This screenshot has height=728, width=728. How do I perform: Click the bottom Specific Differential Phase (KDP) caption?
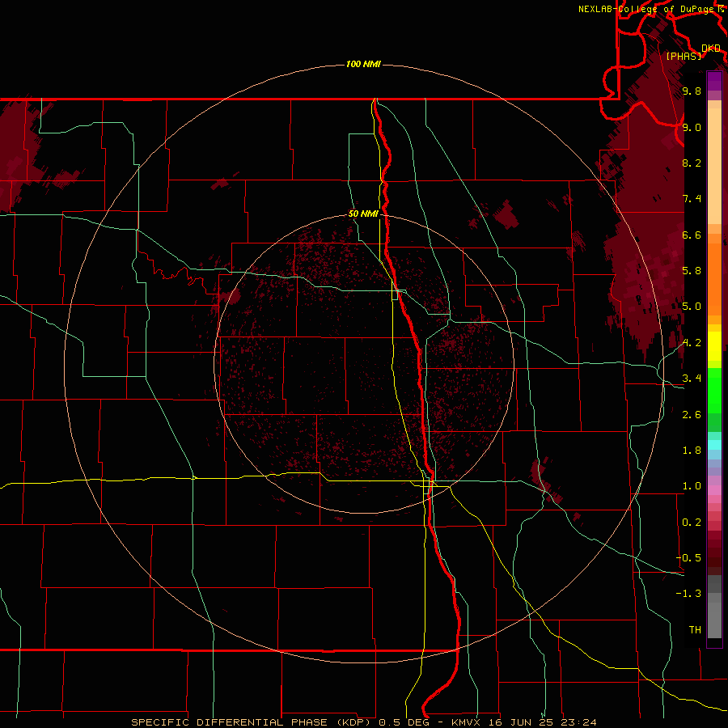[364, 722]
